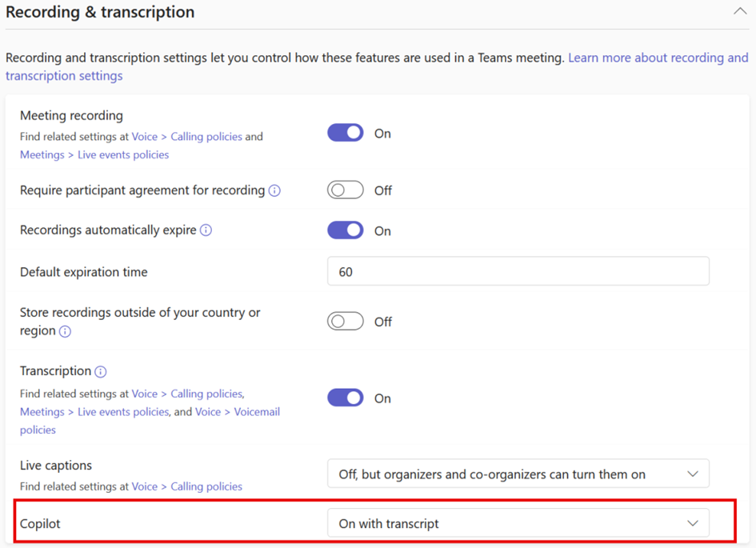Open the Copilot dropdown menu
This screenshot has width=756, height=548.
tap(518, 523)
